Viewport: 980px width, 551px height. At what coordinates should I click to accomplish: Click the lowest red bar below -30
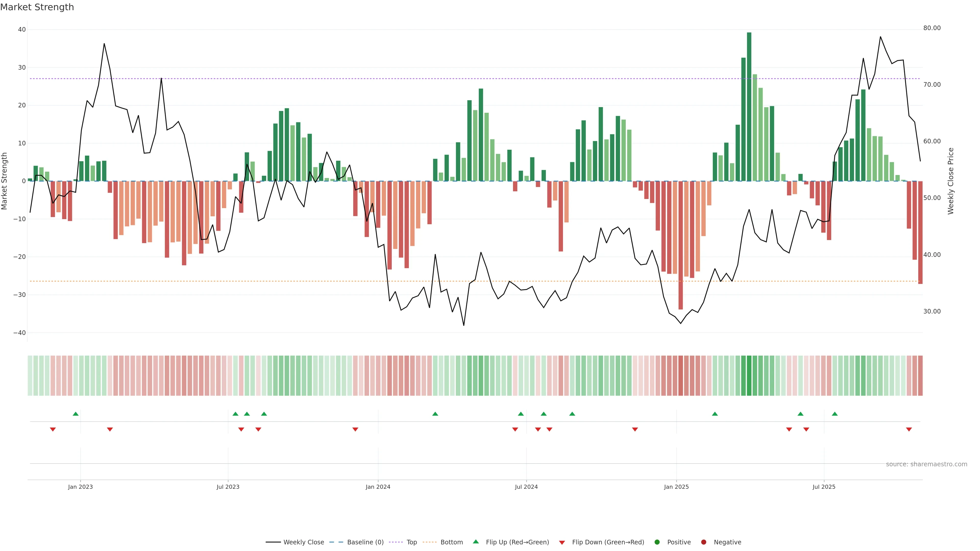(x=681, y=245)
